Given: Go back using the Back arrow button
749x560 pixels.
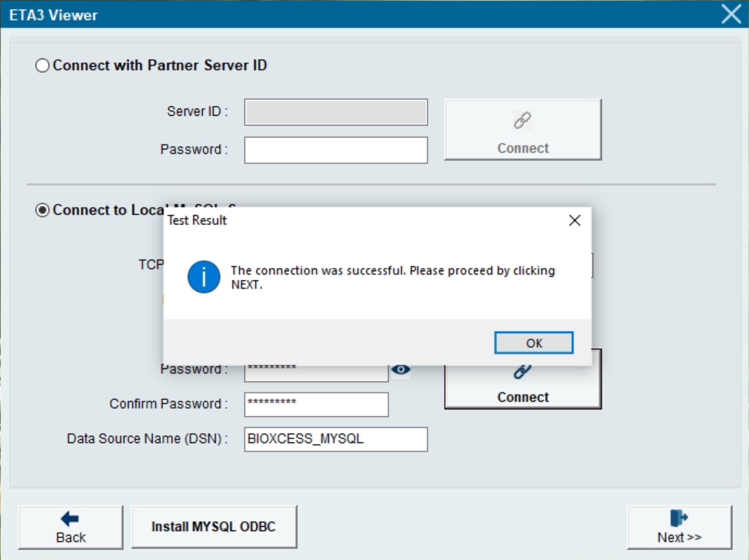Looking at the screenshot, I should (71, 527).
